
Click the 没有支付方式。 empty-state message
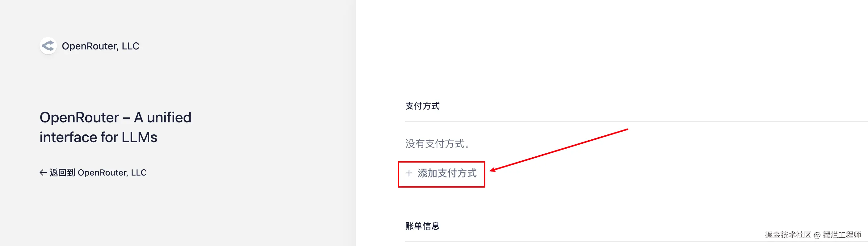click(437, 144)
